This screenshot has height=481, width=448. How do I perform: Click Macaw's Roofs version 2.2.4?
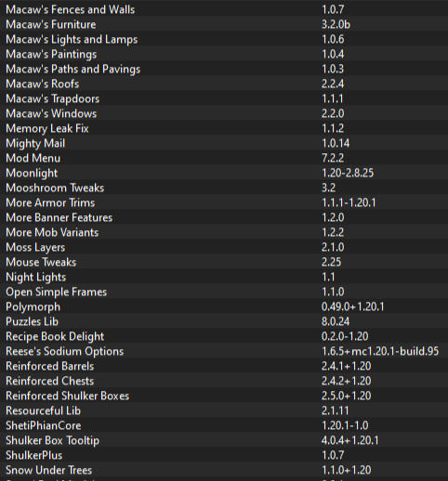tap(333, 84)
